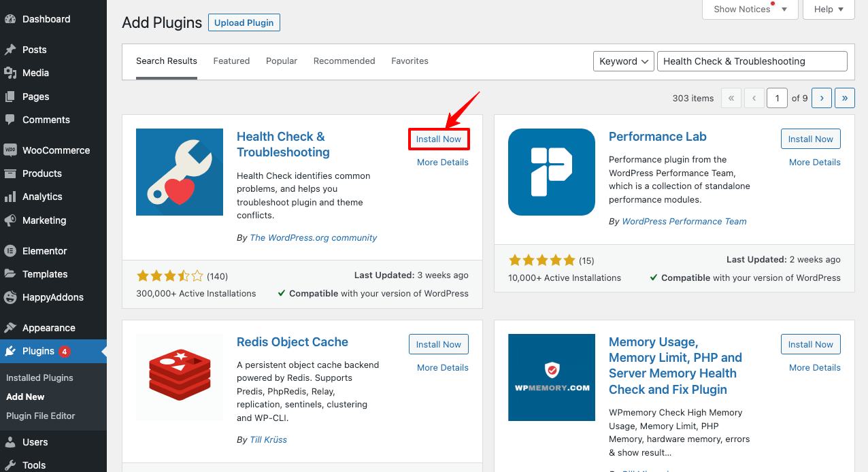The height and width of the screenshot is (472, 868).
Task: Open More Details for Performance Lab
Action: [815, 162]
